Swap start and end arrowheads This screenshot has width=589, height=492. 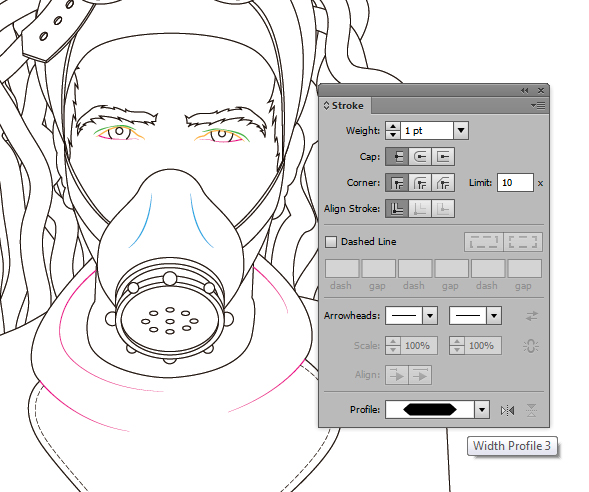pos(532,316)
